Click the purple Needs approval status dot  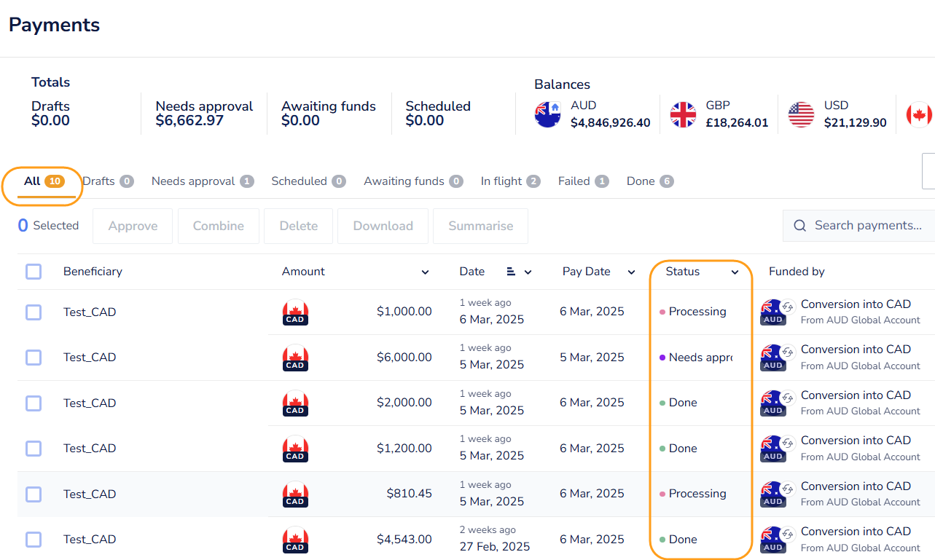click(662, 358)
